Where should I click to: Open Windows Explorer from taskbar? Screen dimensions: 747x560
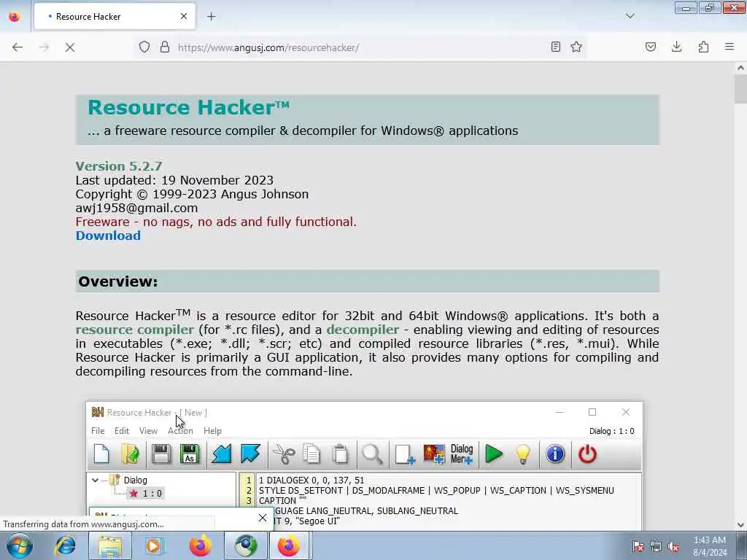pos(110,545)
